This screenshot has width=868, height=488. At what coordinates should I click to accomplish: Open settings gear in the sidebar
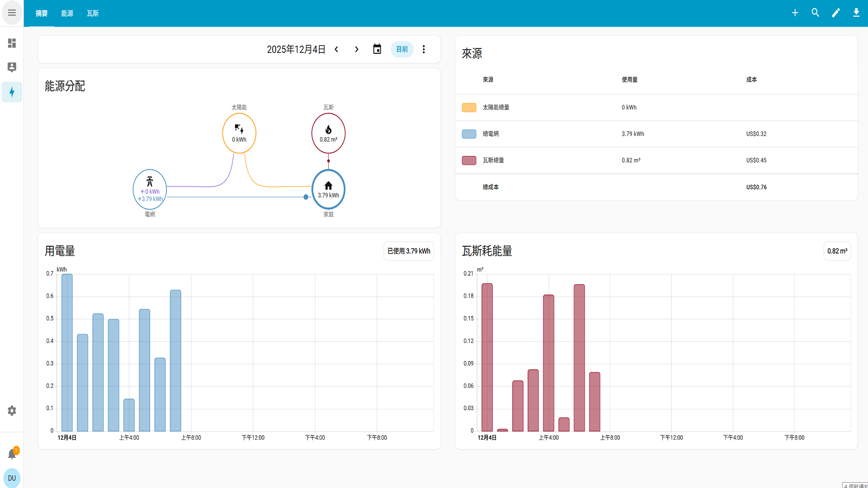click(x=12, y=411)
